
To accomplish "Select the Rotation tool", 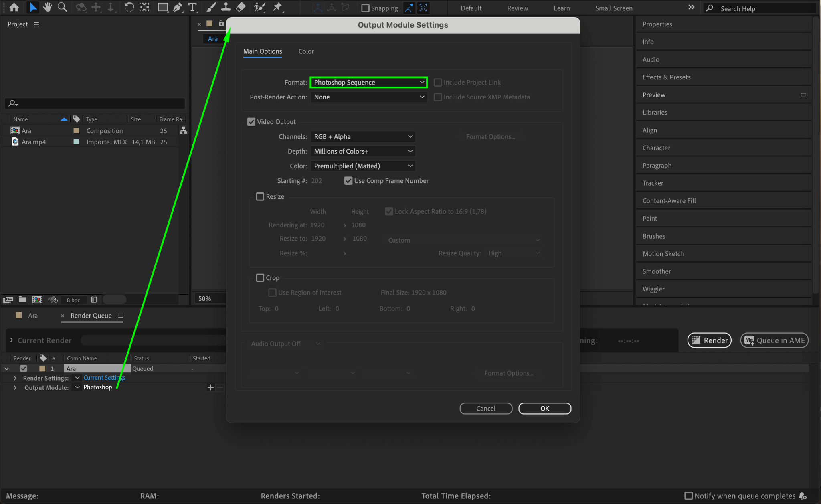I will click(129, 7).
